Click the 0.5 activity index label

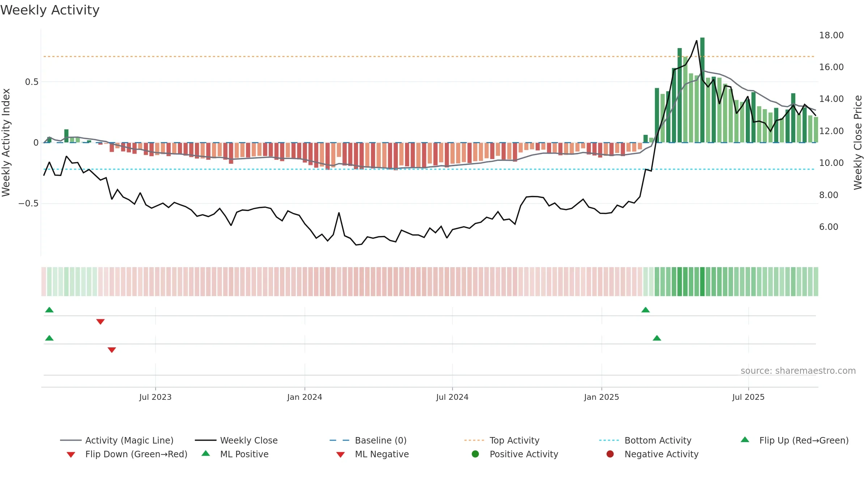pos(32,82)
